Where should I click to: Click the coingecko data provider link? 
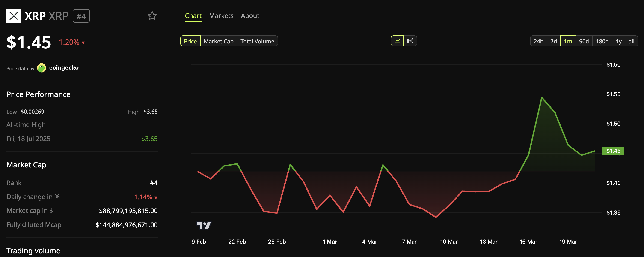[x=64, y=68]
